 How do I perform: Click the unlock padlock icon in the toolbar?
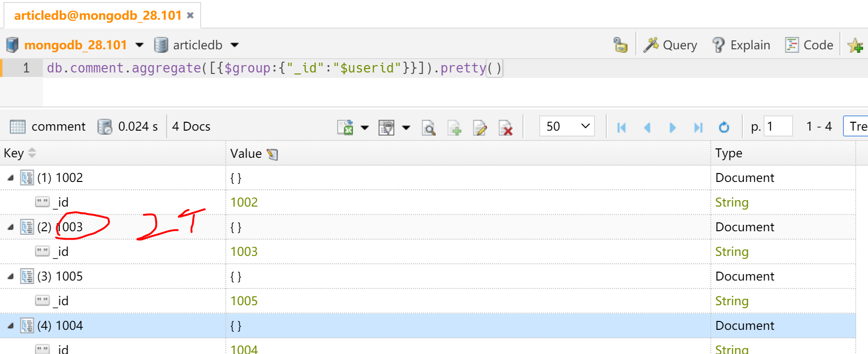tap(620, 45)
